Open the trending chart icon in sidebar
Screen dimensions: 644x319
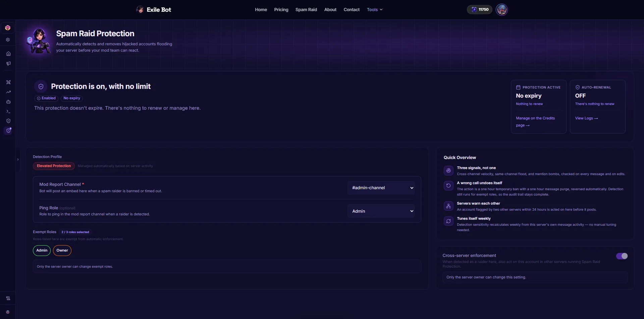coord(8,92)
